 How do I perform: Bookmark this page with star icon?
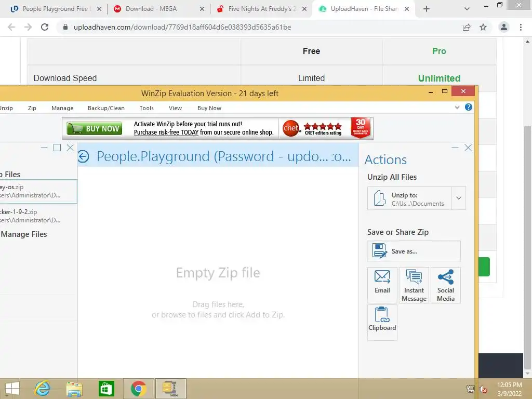[x=483, y=27]
